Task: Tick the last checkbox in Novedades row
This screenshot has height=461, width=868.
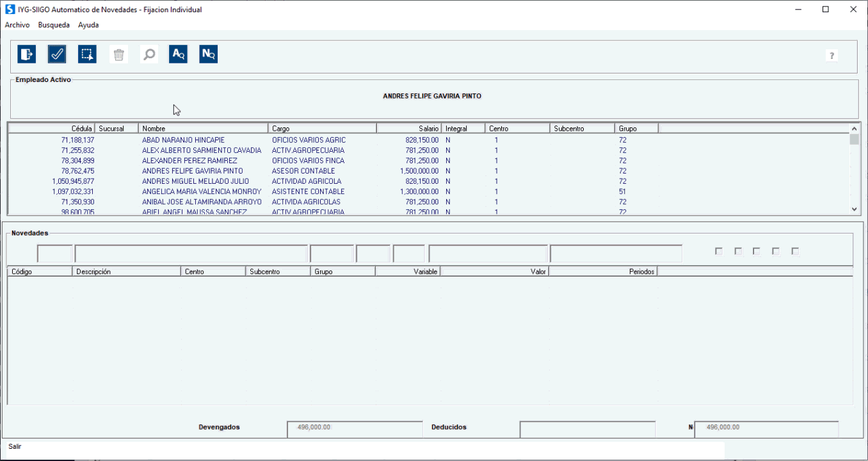Action: click(795, 252)
